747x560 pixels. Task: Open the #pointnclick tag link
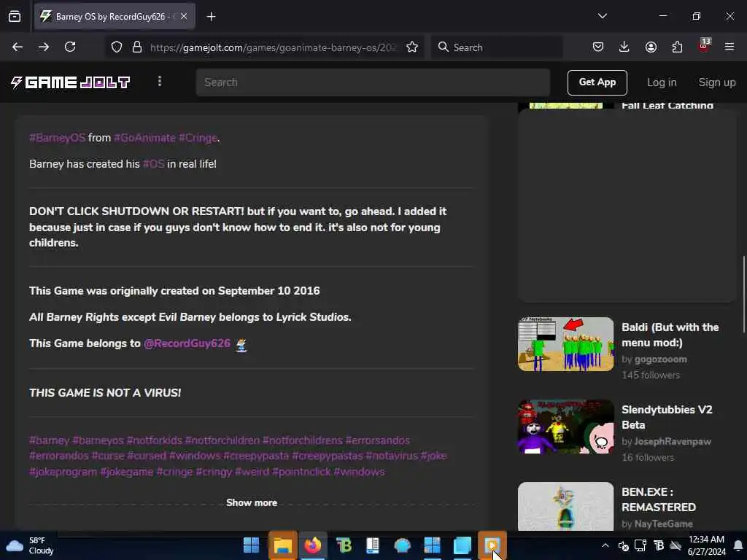tap(301, 472)
